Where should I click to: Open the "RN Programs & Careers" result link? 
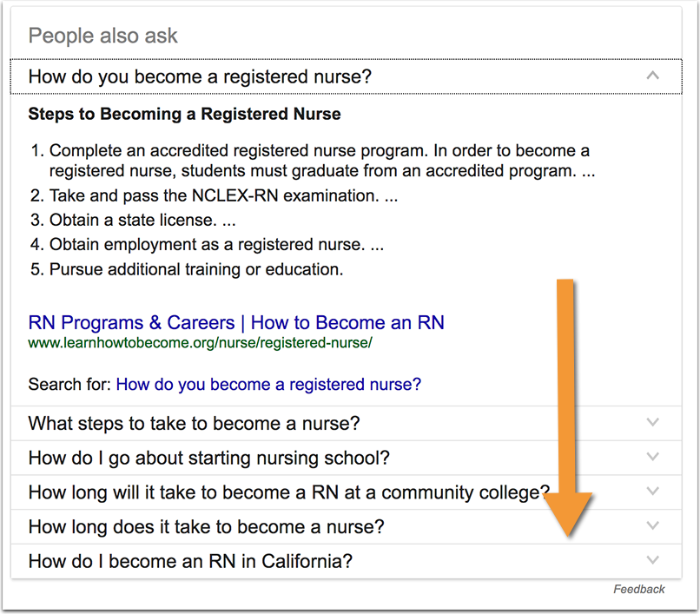236,323
